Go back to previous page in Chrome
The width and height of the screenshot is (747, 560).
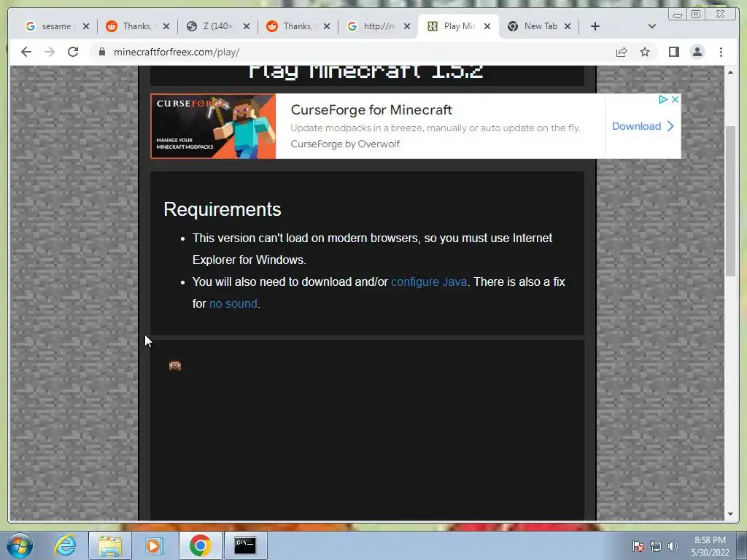pos(26,52)
